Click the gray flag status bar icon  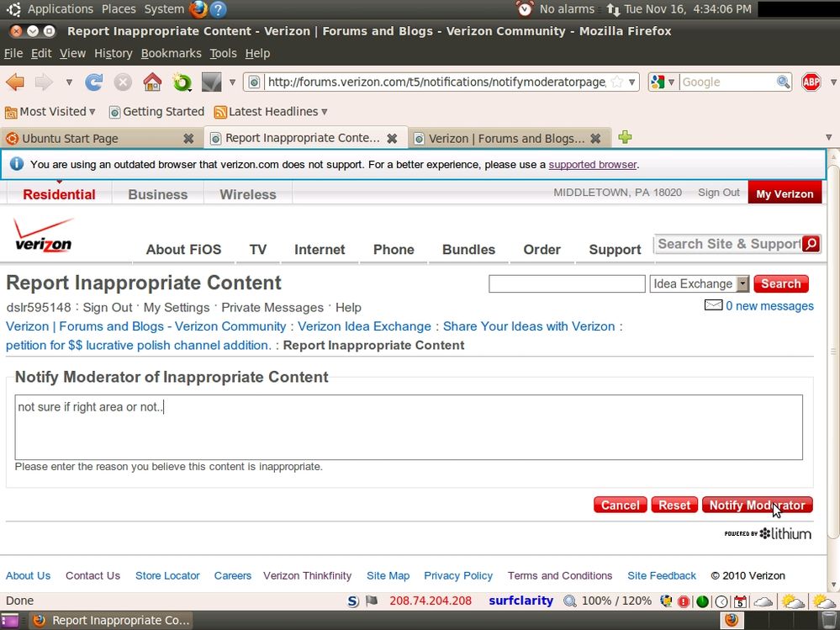pyautogui.click(x=372, y=601)
